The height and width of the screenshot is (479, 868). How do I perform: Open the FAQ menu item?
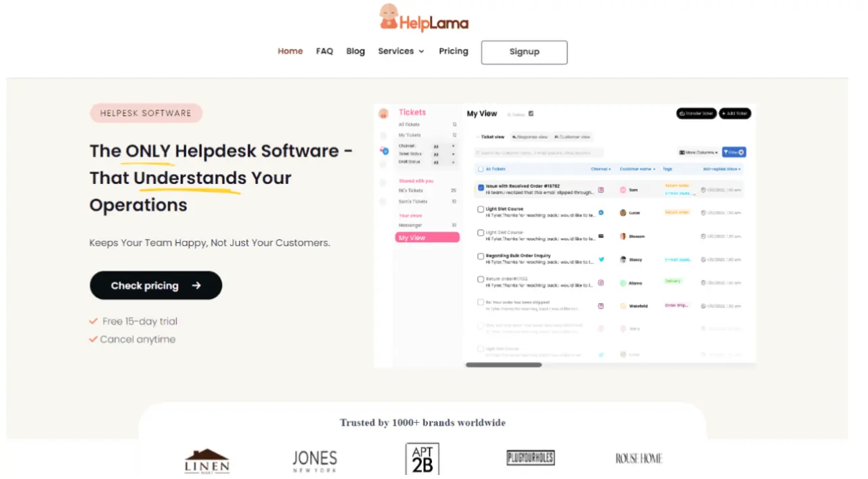point(324,51)
